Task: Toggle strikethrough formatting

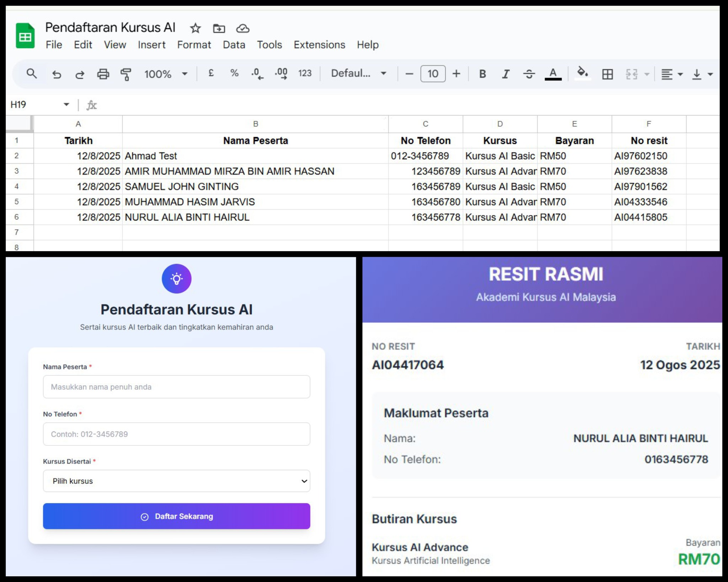Action: [x=529, y=74]
